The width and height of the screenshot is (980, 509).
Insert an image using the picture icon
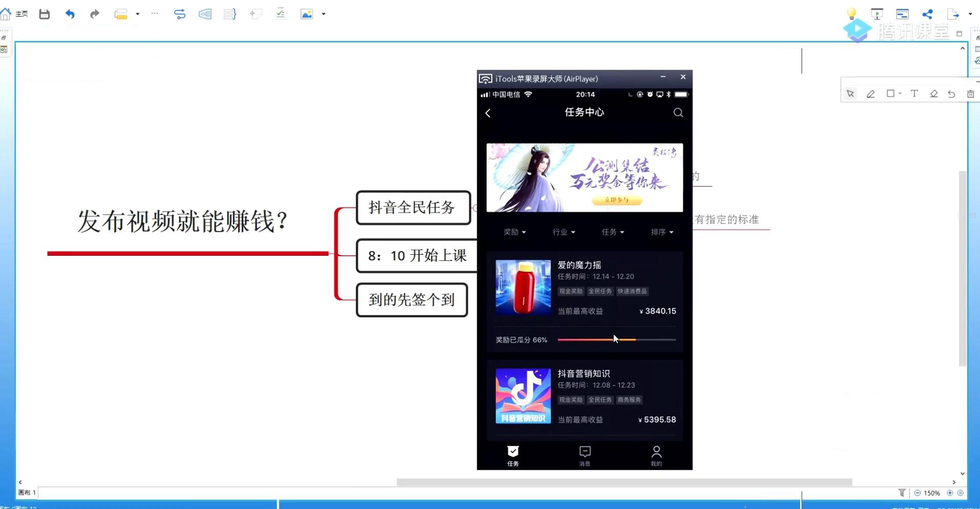click(x=307, y=14)
